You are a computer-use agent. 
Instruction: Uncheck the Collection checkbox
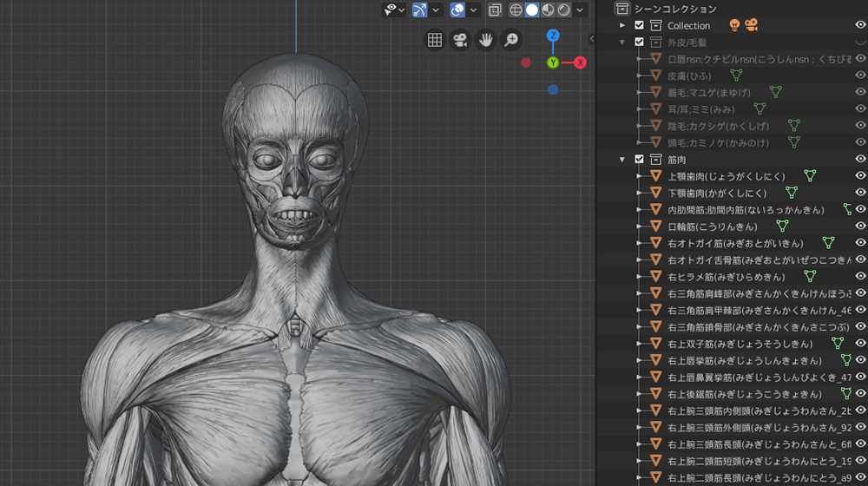click(x=640, y=25)
